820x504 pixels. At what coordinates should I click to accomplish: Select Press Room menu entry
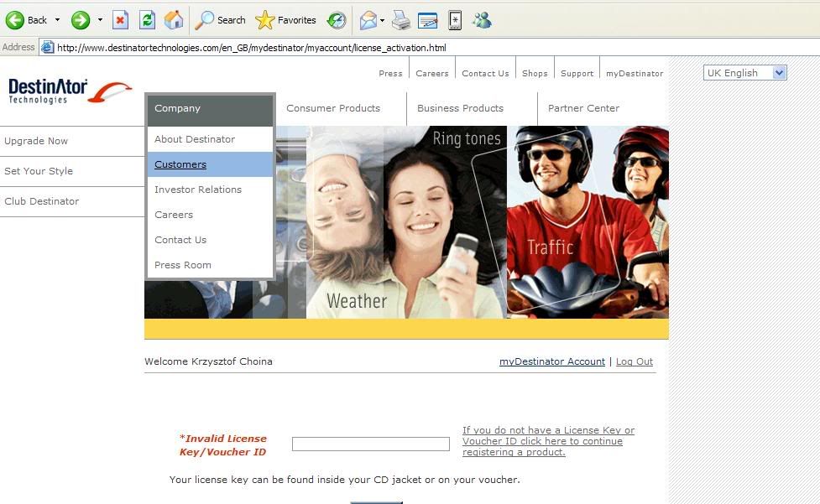(210, 265)
